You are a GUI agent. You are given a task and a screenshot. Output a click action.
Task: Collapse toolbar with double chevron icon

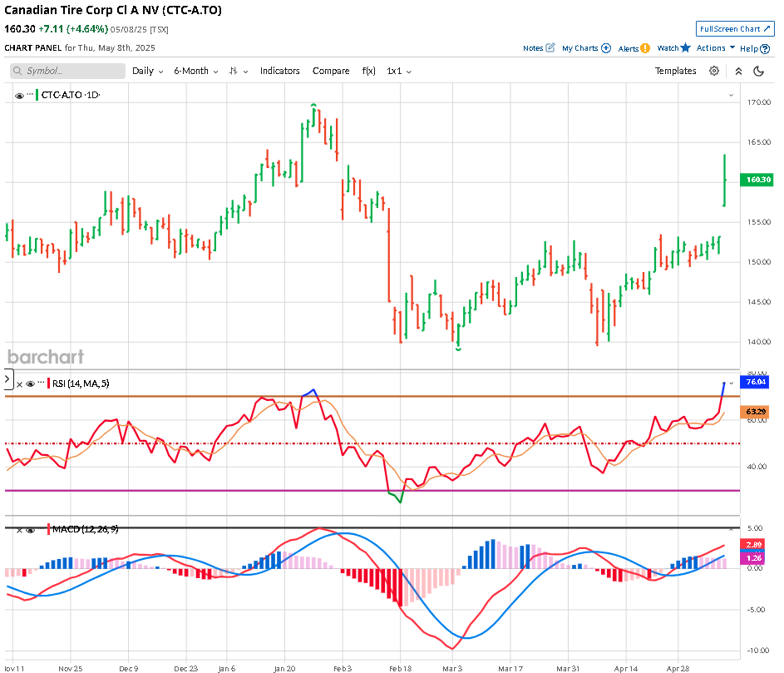pyautogui.click(x=737, y=72)
